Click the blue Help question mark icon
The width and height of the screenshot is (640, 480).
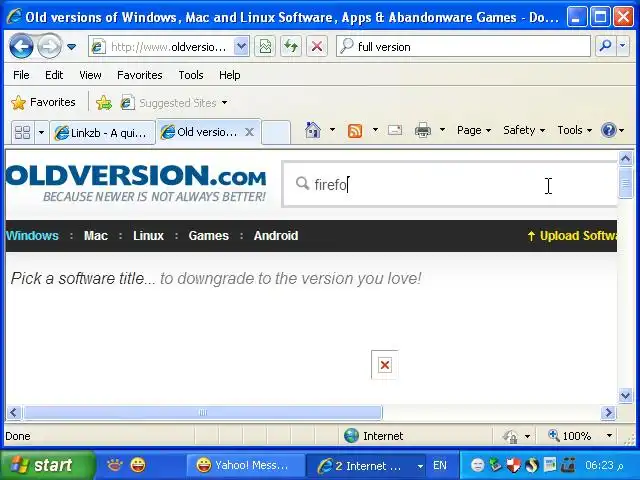pyautogui.click(x=608, y=130)
